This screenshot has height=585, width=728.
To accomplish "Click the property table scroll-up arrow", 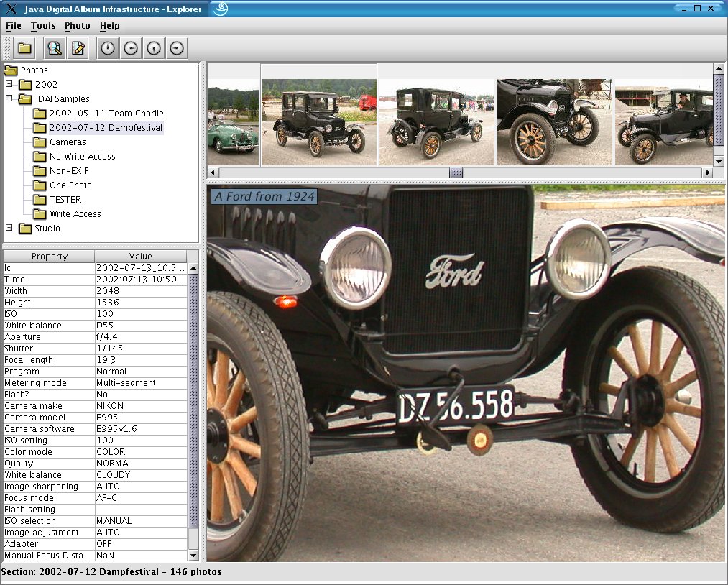I will point(193,268).
